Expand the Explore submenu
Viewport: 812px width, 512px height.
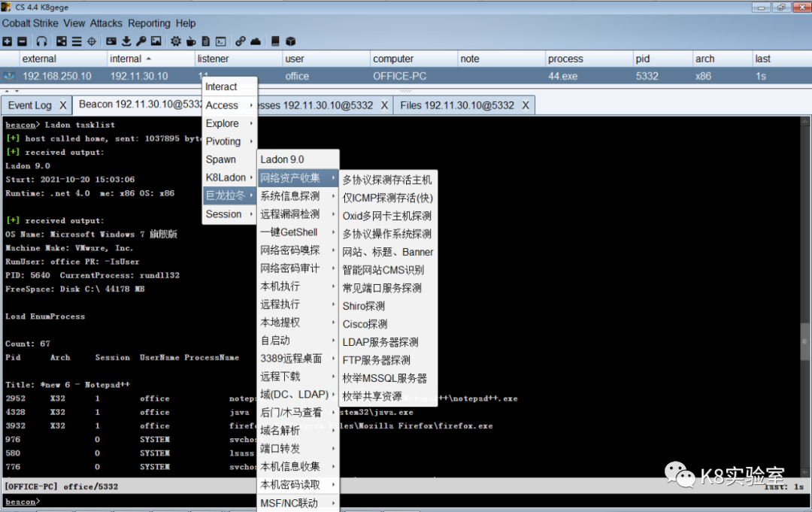[x=229, y=123]
